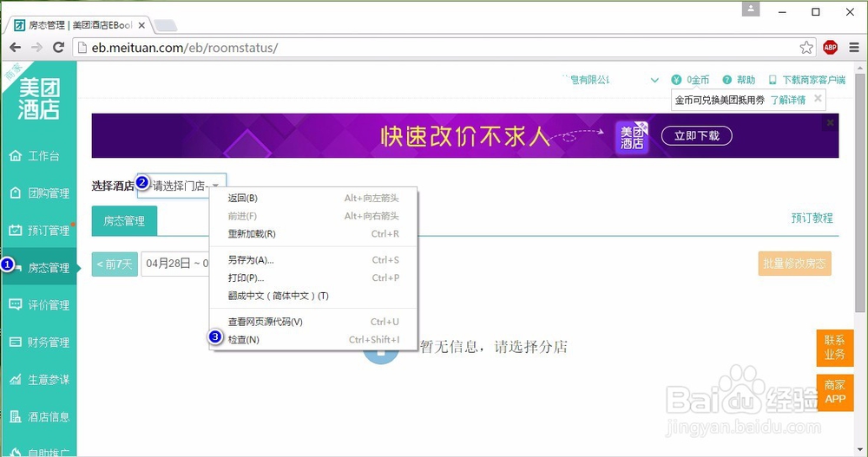The width and height of the screenshot is (868, 457).
Task: Click the 美团酒店 logo
Action: 39,99
